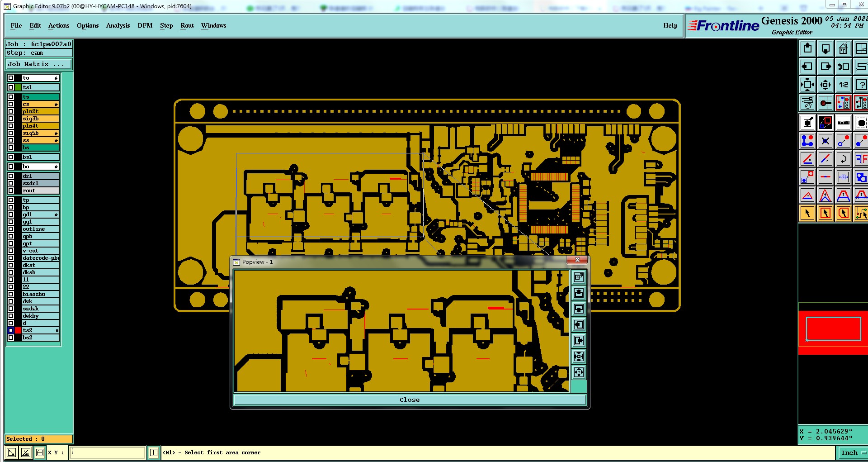Click the 1:2 zoom scale icon
The height and width of the screenshot is (462, 868).
tap(844, 85)
